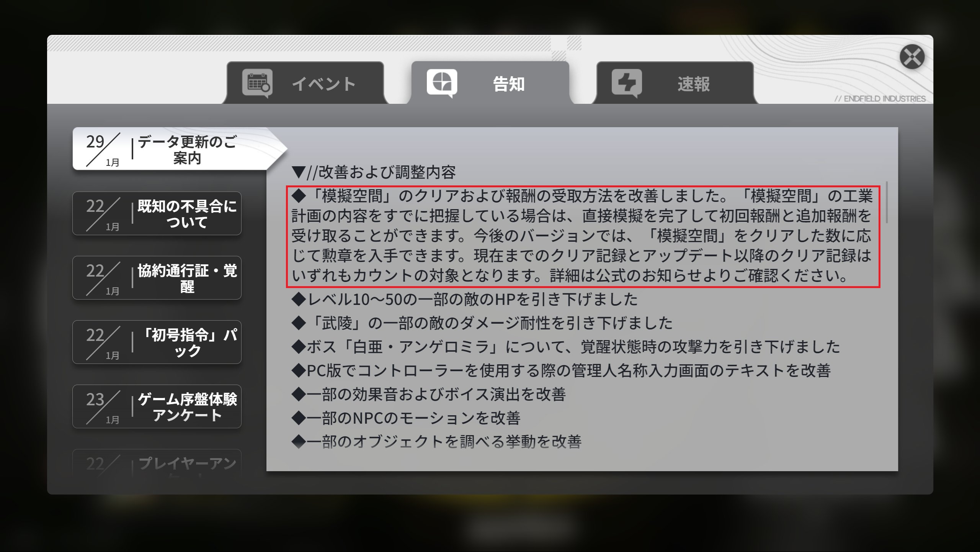Click the crosshair speech-bubble icon on 告知 tab

442,82
